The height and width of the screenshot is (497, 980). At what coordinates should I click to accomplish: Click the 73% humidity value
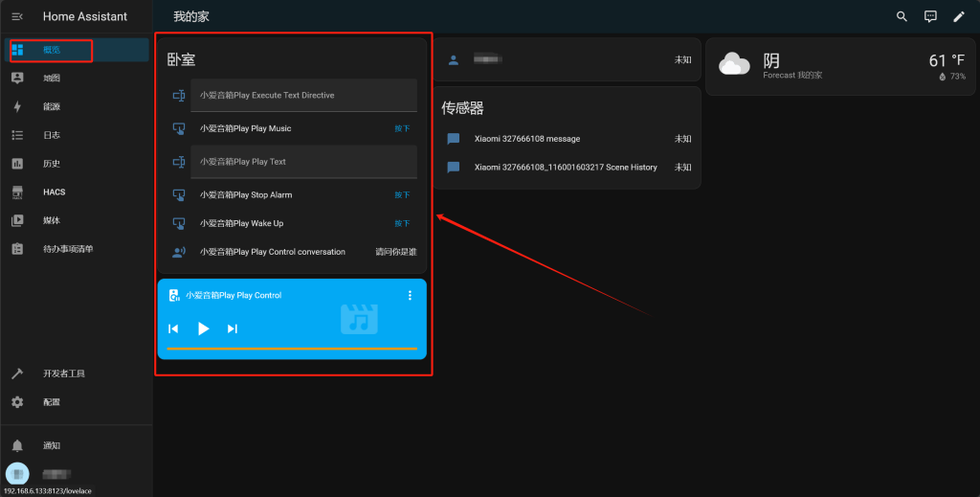(957, 77)
